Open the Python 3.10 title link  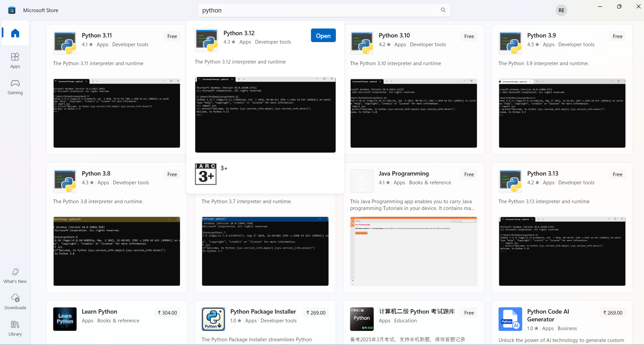[x=394, y=35]
